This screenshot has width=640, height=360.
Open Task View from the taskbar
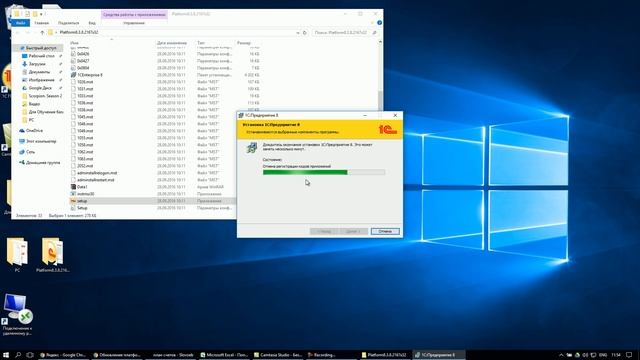tap(30, 355)
